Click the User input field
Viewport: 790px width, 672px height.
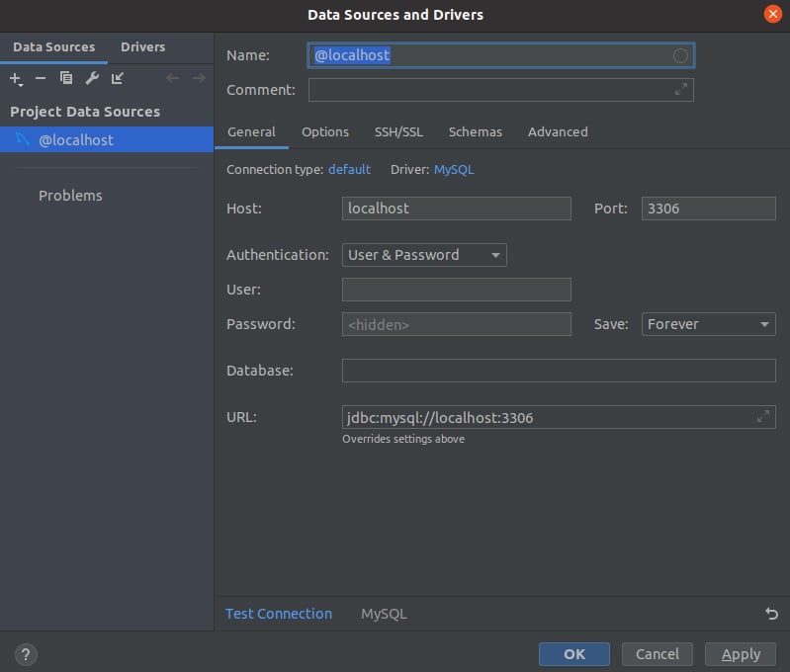click(456, 290)
